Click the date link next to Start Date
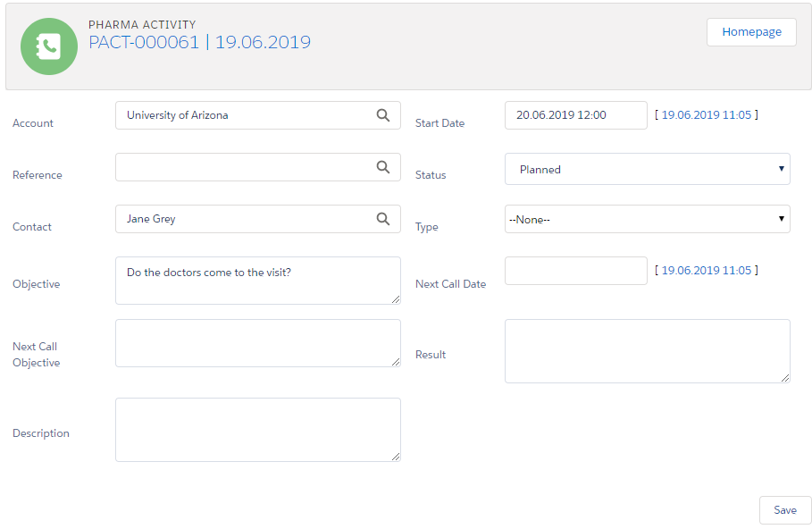Image resolution: width=812 pixels, height=529 pixels. pyautogui.click(x=706, y=115)
